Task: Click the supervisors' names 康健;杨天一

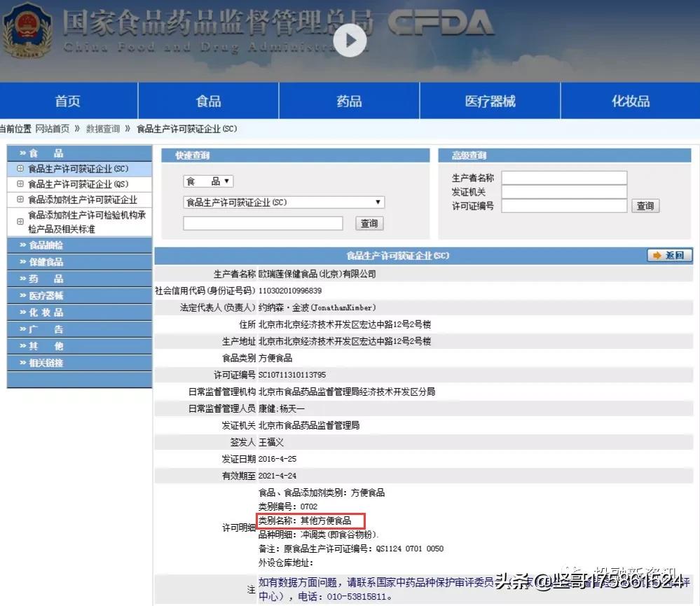Action: coord(282,408)
